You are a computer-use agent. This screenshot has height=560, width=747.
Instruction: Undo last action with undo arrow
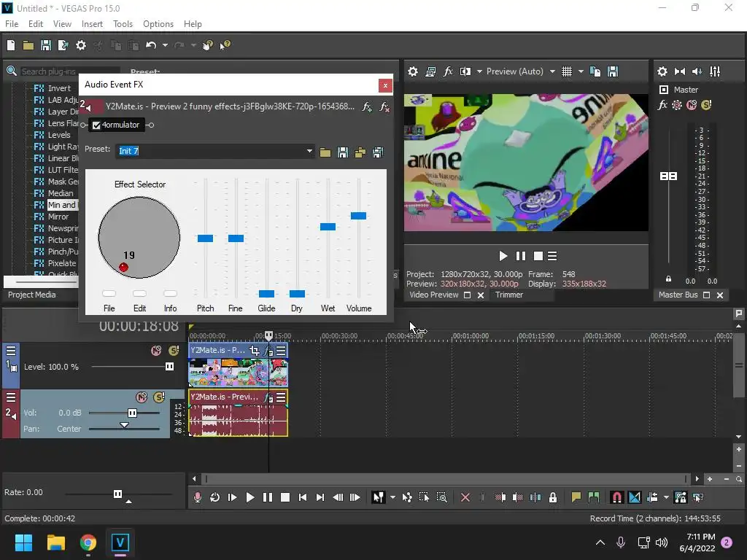click(x=151, y=45)
